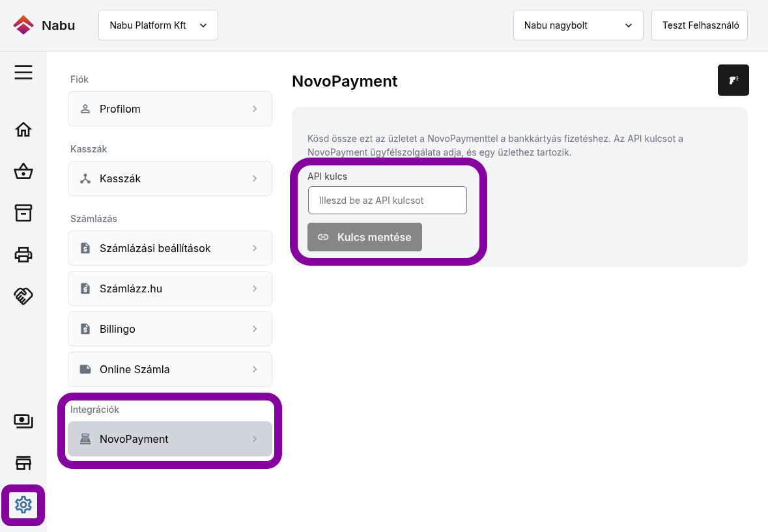Focus the API kulcs input field
The width and height of the screenshot is (768, 532).
(x=387, y=200)
